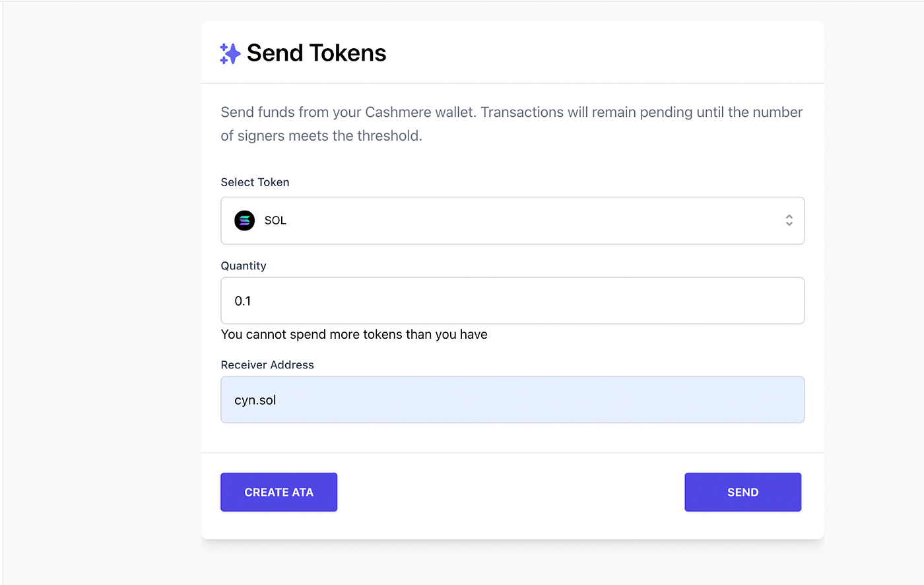Click the sparkle icon beside Send Tokens

coord(230,53)
